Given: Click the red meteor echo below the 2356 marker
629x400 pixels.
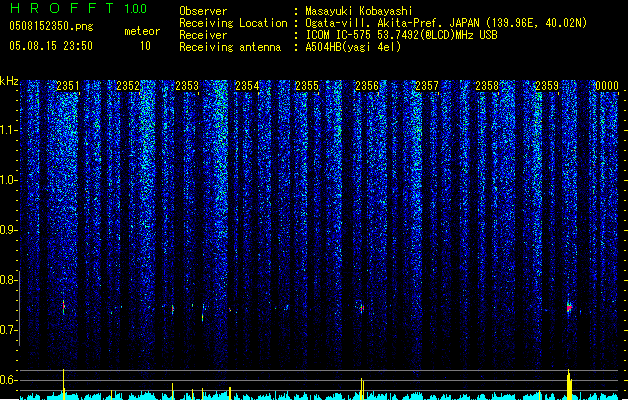Looking at the screenshot, I should [x=362, y=309].
